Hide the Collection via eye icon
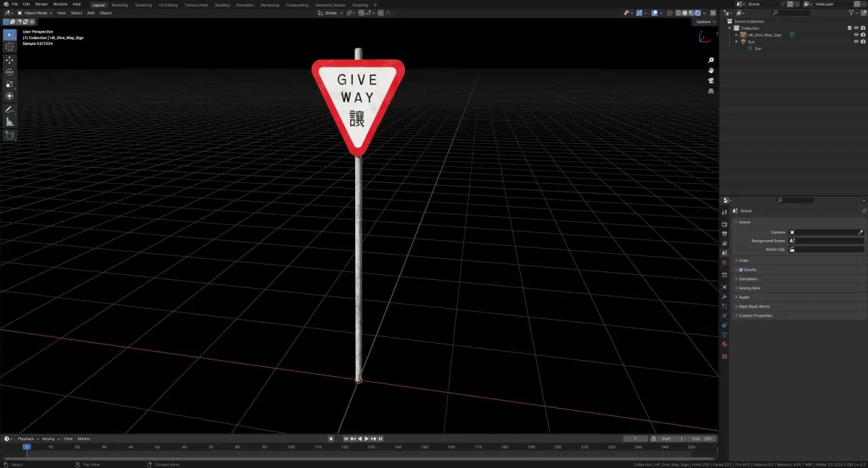This screenshot has width=868, height=468. 856,28
